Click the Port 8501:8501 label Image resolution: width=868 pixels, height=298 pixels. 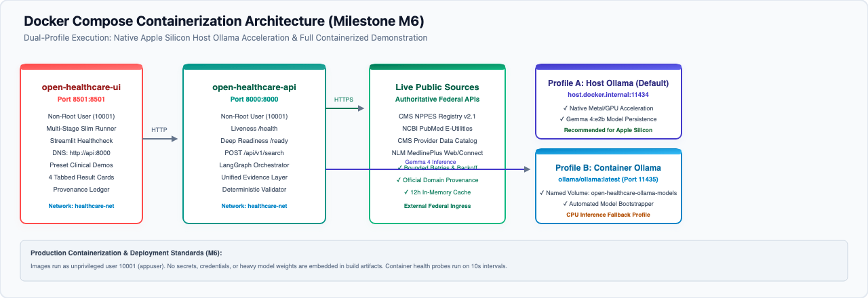81,99
